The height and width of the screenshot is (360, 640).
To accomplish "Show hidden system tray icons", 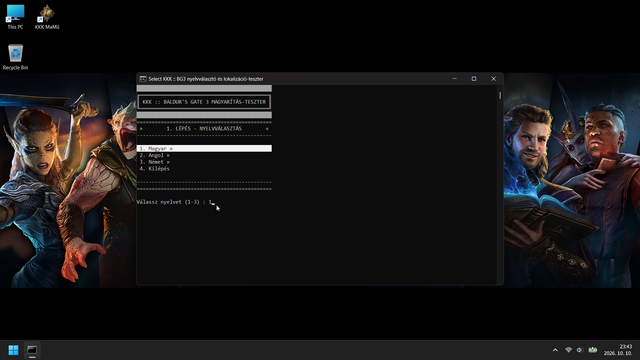I will (555, 350).
